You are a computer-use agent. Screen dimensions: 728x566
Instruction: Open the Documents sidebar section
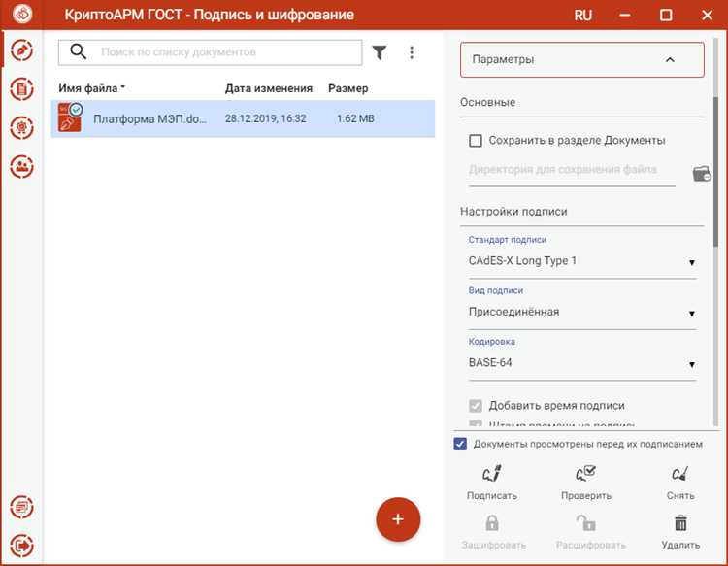(21, 89)
